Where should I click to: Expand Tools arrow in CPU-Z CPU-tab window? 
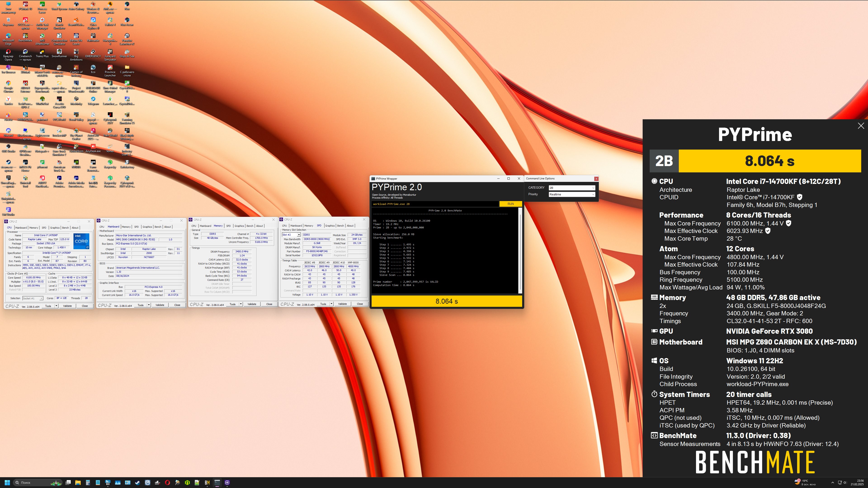56,306
